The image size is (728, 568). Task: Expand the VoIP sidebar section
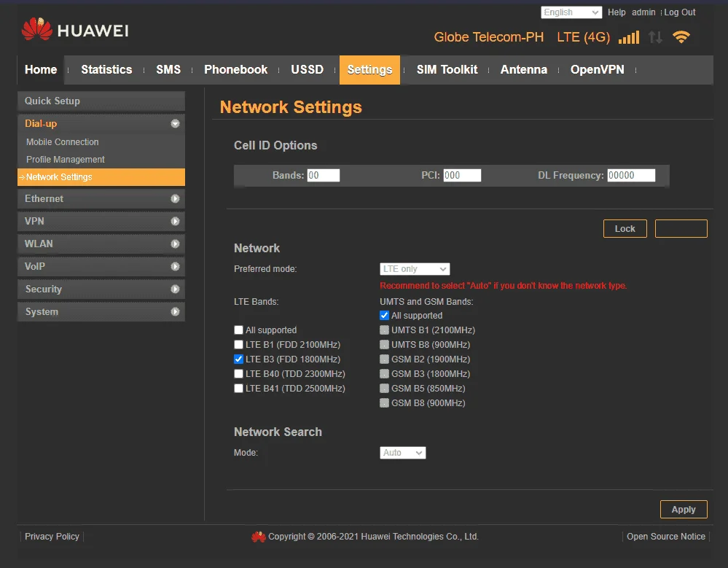tap(101, 267)
